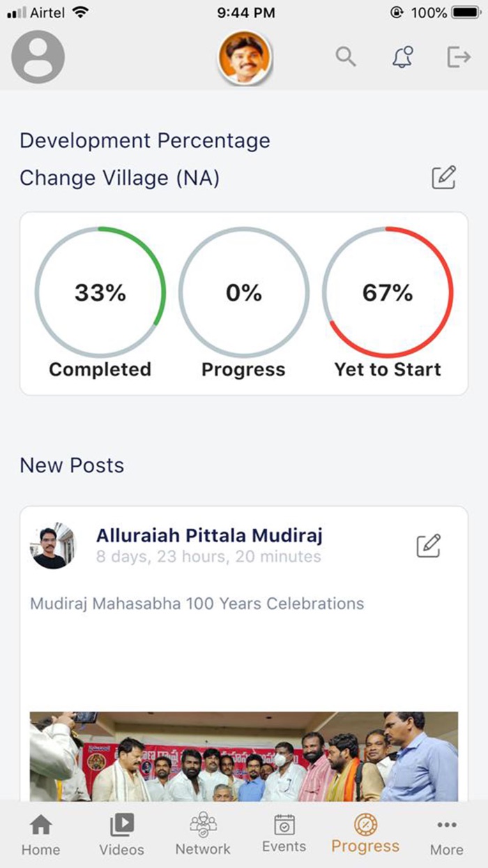Tap the post author's profile picture
Viewport: 488px width, 868px height.
[x=52, y=546]
